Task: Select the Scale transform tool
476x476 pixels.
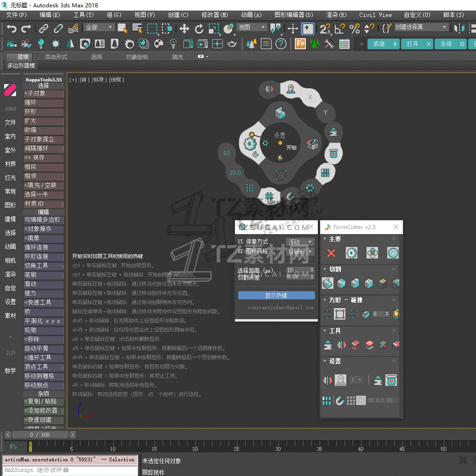Action: pos(214,29)
